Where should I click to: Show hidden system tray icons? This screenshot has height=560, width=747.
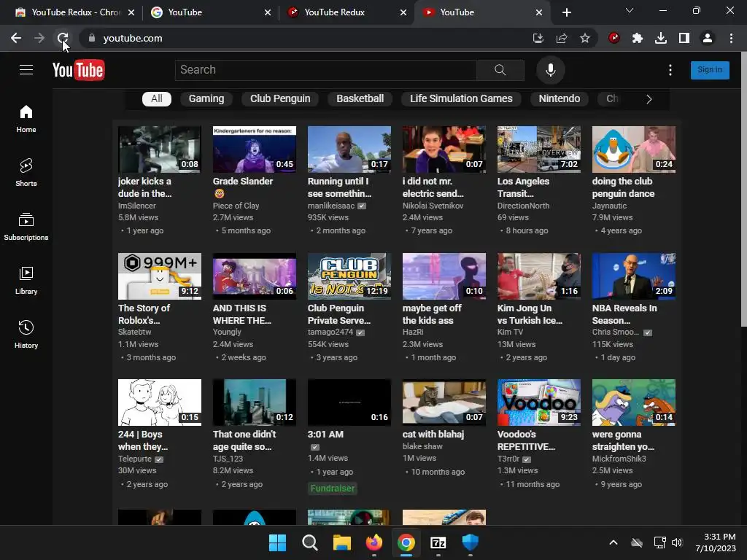click(614, 542)
